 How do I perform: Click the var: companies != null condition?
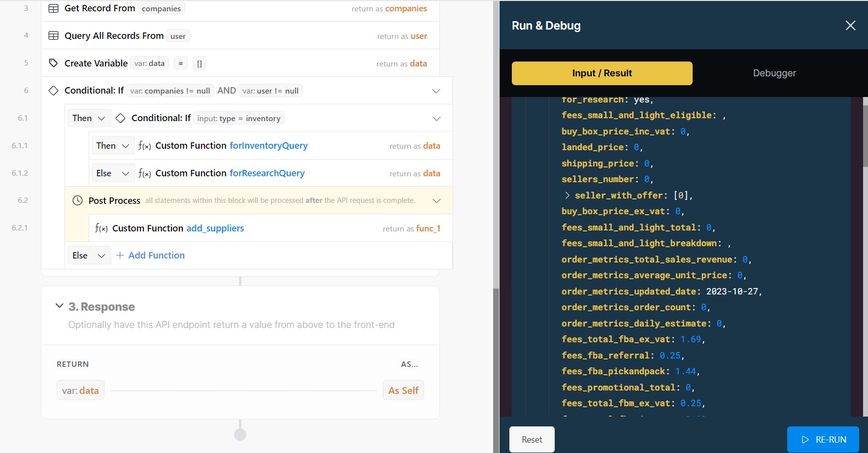click(x=170, y=91)
